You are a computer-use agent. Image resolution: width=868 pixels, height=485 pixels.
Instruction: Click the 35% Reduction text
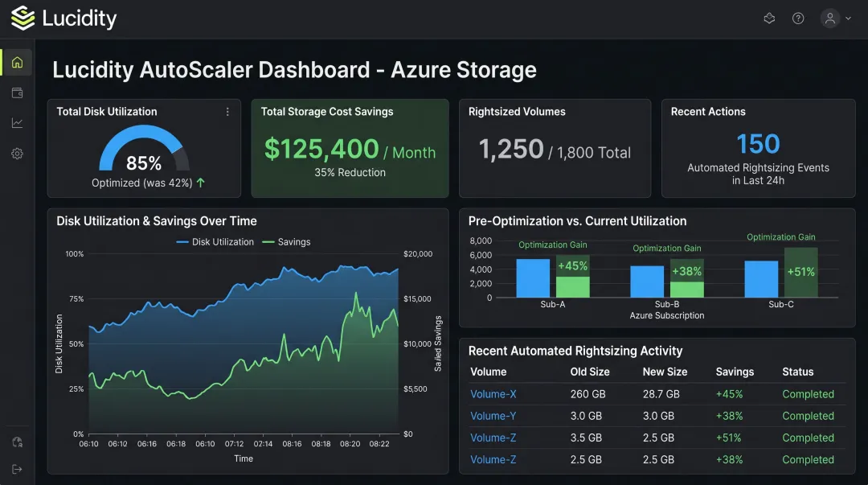[x=350, y=172]
